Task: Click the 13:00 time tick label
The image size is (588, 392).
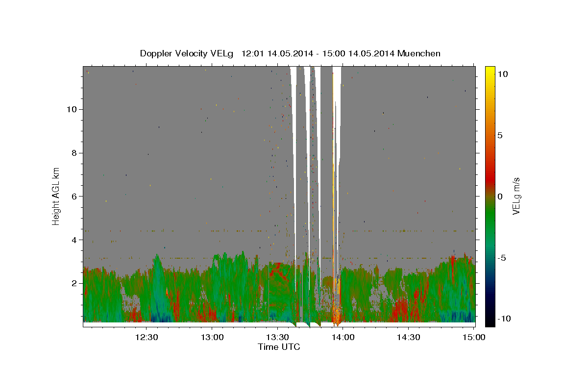Action: pyautogui.click(x=212, y=337)
